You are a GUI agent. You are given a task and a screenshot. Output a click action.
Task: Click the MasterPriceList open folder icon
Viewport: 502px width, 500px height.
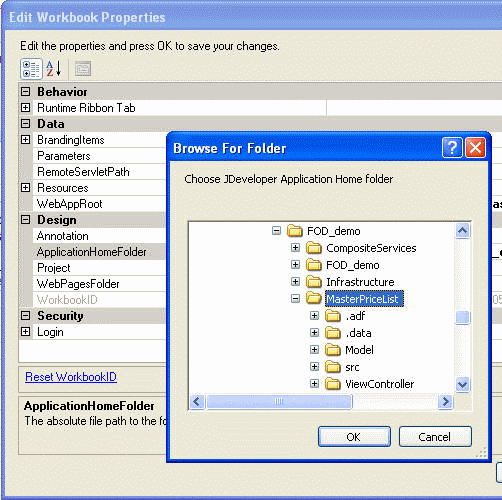tap(314, 298)
